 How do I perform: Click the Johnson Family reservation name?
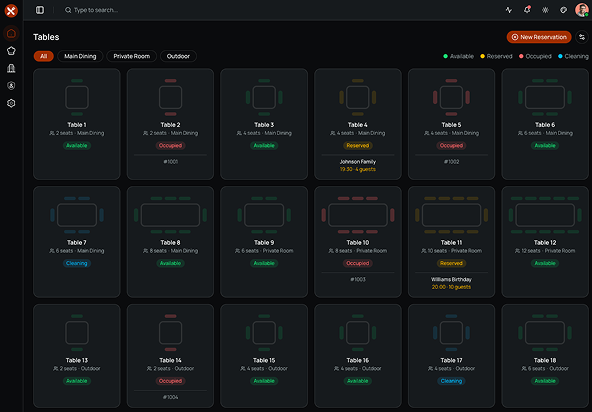358,162
